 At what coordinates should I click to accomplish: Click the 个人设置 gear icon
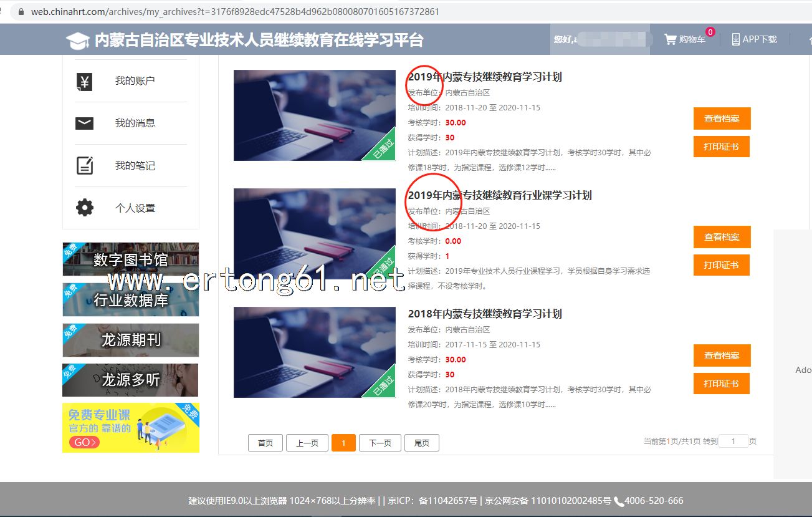pos(84,208)
